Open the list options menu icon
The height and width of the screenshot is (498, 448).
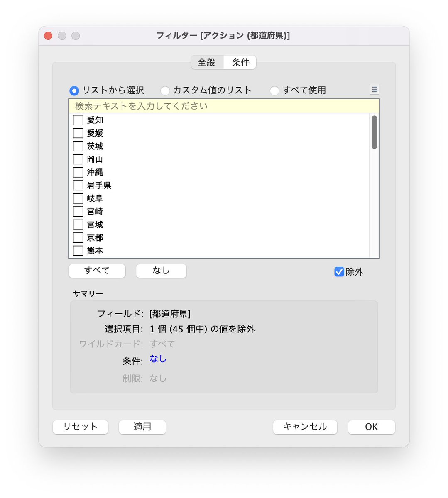[374, 89]
